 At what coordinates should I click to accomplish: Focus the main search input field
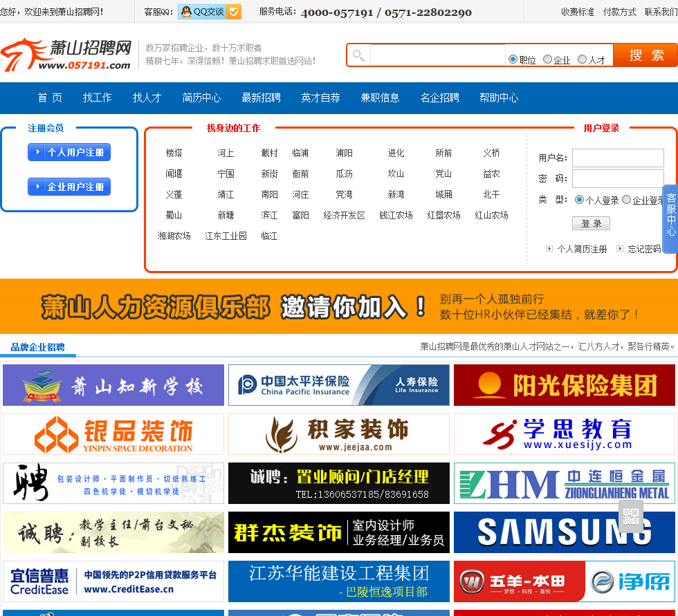[x=437, y=55]
